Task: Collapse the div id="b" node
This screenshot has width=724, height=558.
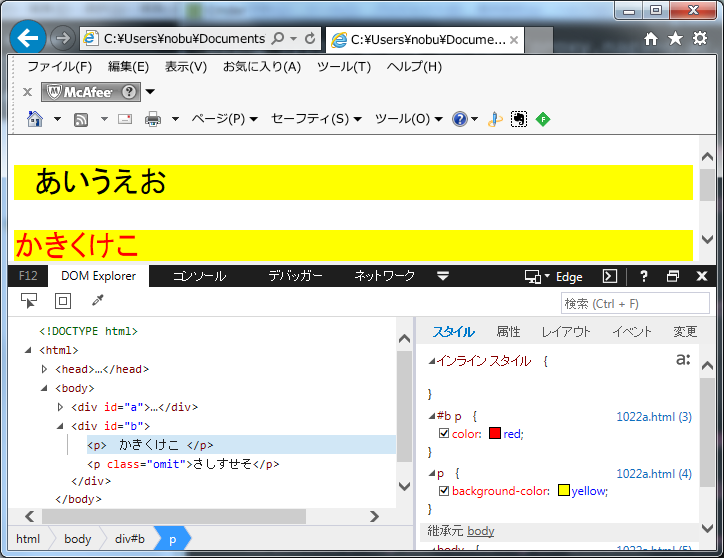Action: (60, 426)
